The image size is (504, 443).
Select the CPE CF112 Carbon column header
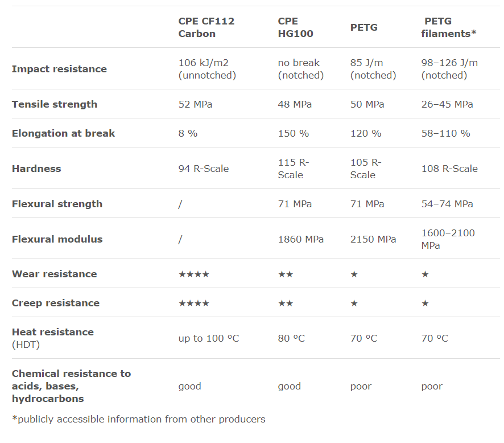(206, 27)
